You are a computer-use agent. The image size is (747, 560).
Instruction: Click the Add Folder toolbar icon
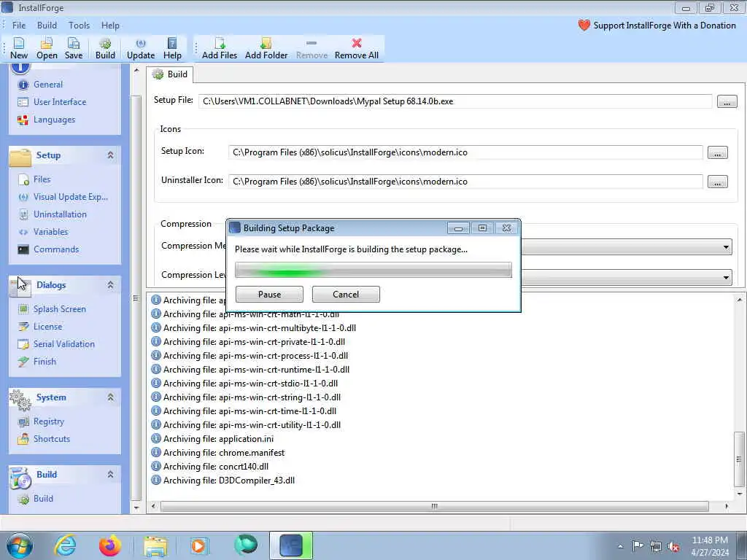[266, 49]
